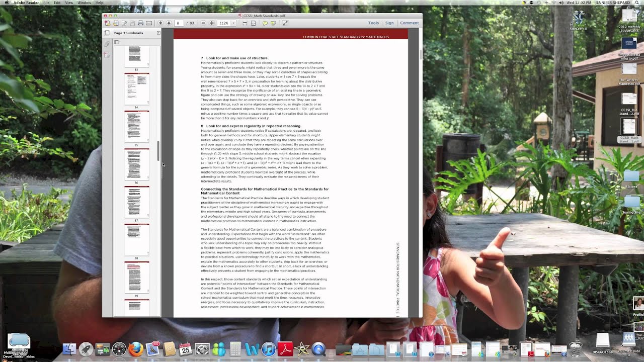Open the Attachments paperclip panel icon
Viewport: 644px width, 362px height.
point(107,44)
